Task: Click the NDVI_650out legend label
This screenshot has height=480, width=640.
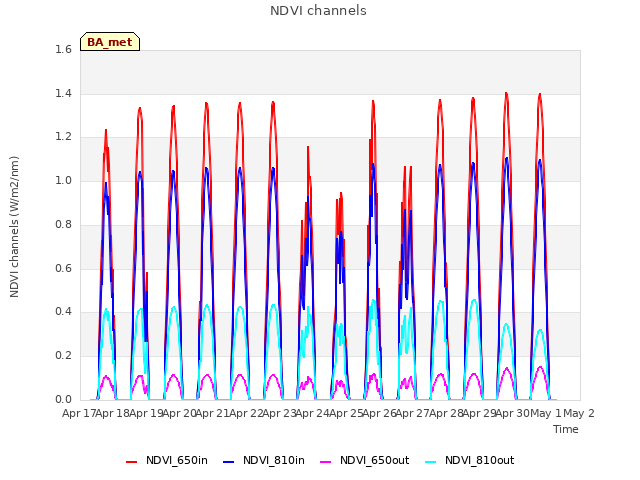Action: click(x=375, y=460)
